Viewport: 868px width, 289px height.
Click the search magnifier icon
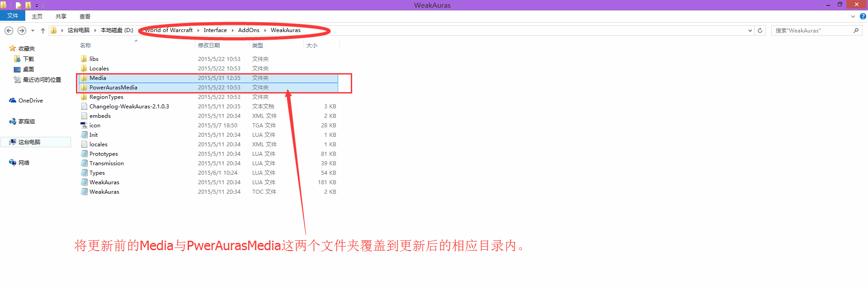click(856, 31)
